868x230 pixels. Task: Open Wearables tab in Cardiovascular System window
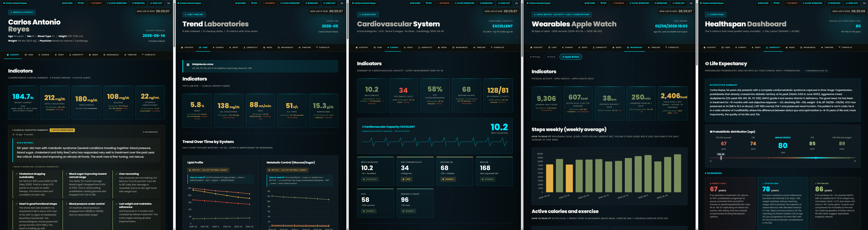click(x=460, y=47)
